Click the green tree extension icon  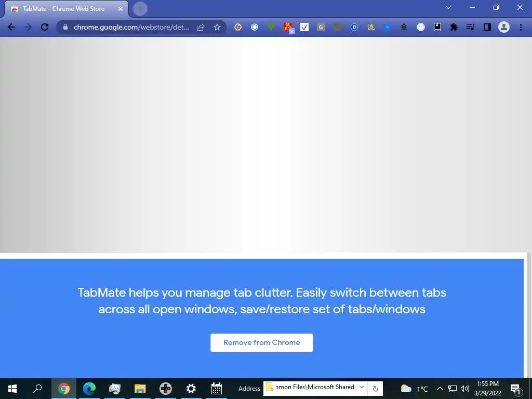[271, 27]
